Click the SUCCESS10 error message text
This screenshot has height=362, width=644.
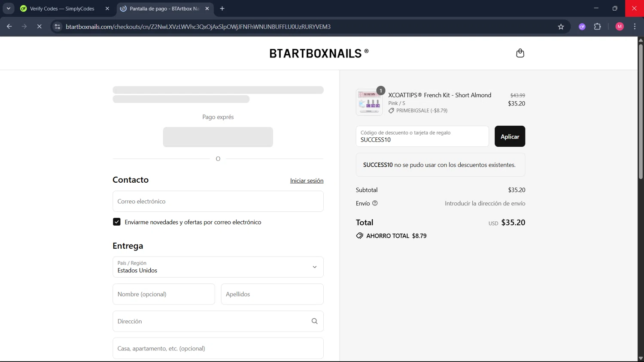(439, 165)
